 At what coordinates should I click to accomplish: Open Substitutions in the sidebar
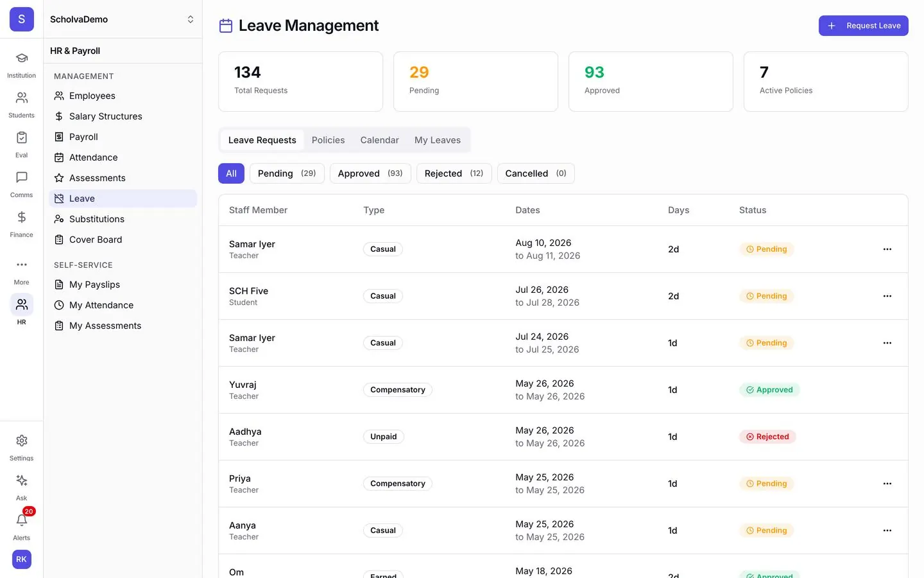point(123,219)
